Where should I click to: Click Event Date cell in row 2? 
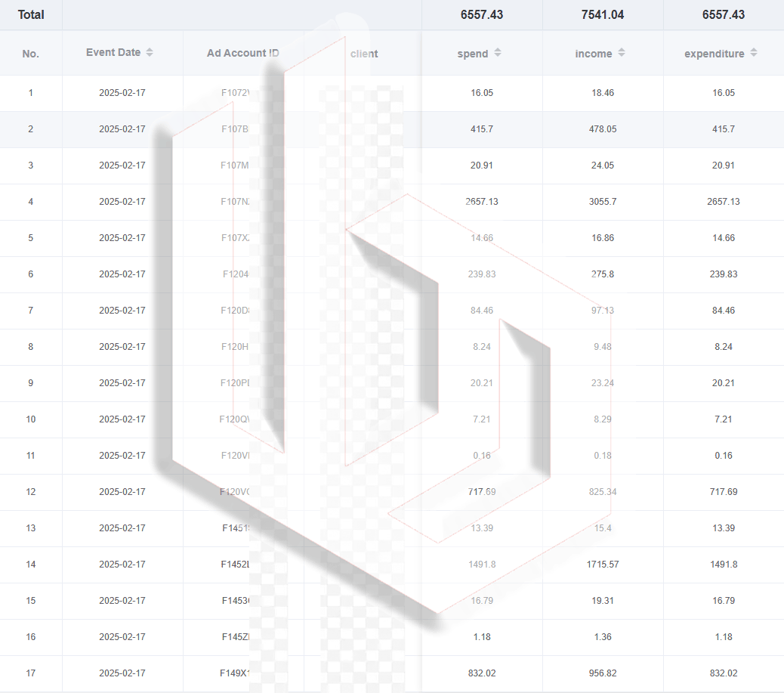coord(122,129)
